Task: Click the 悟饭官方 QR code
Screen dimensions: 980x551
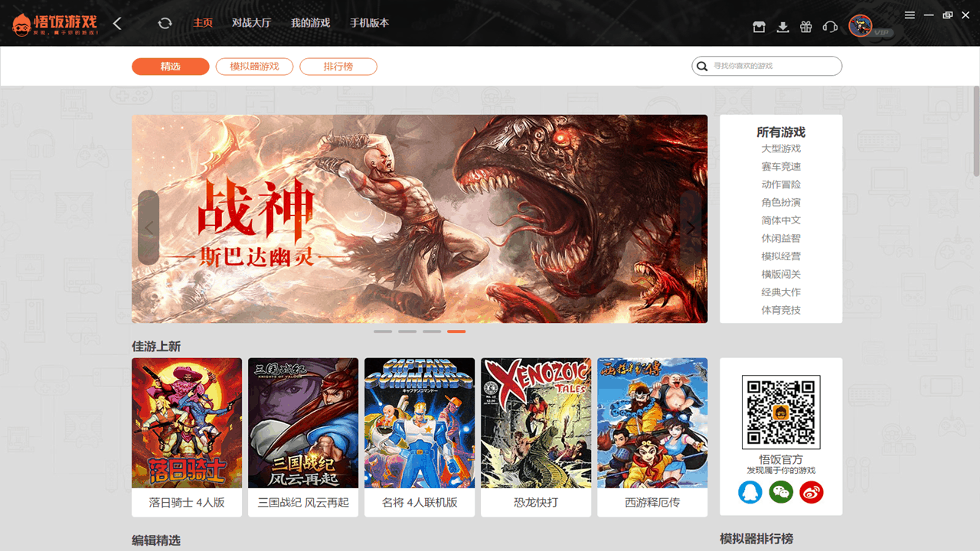Action: coord(781,412)
